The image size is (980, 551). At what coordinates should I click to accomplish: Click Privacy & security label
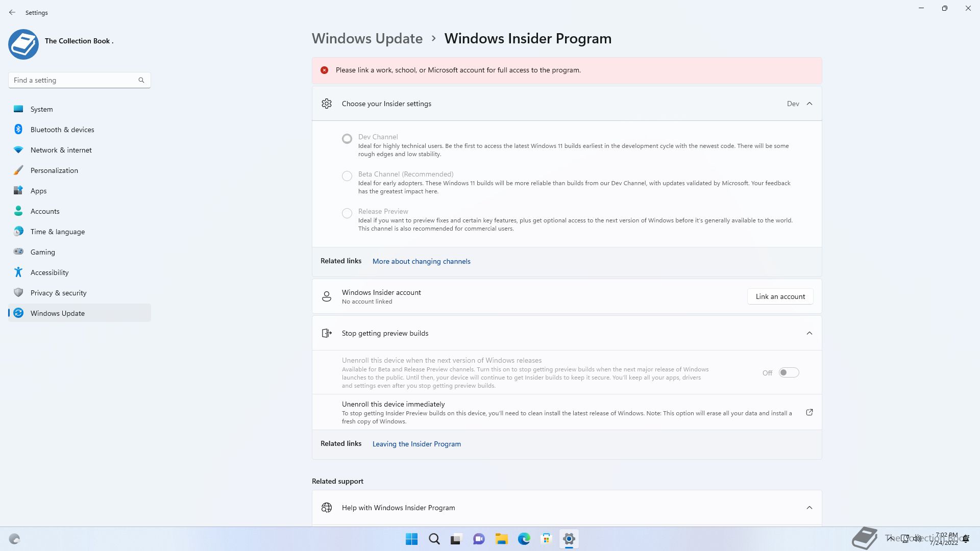click(x=58, y=293)
